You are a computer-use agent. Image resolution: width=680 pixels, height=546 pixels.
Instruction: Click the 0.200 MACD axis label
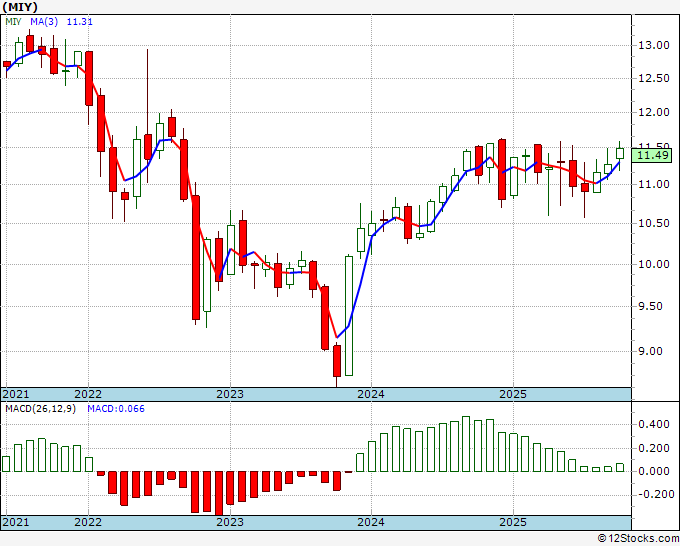654,448
